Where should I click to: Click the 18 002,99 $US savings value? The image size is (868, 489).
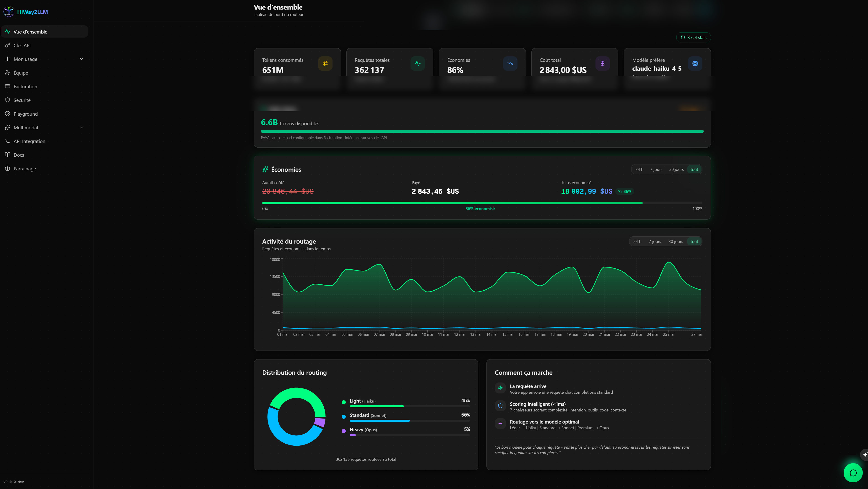point(587,191)
